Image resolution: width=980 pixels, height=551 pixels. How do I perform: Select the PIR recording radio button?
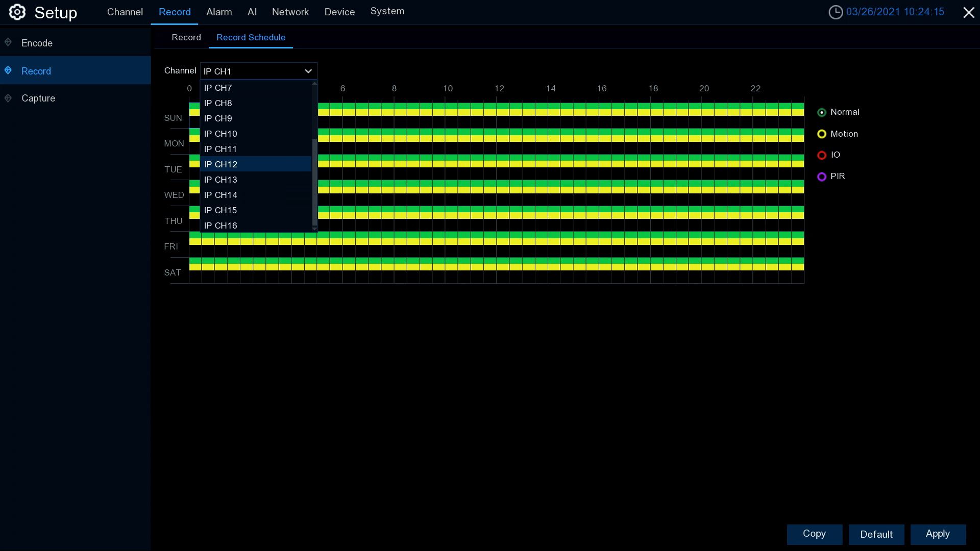(x=822, y=177)
